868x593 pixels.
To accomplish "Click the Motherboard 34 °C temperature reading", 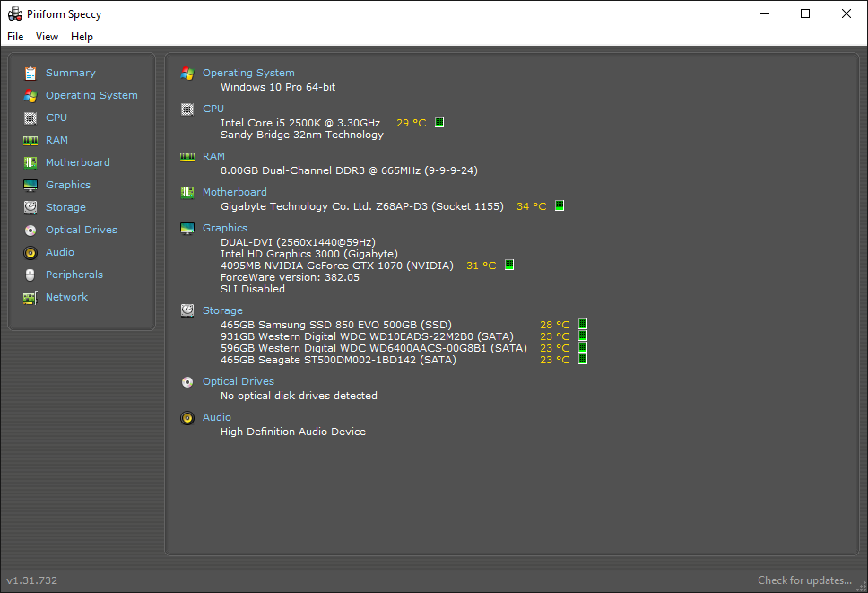I will pos(531,206).
